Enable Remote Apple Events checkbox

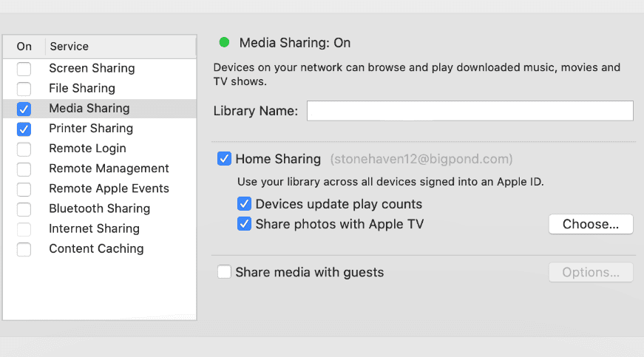tap(24, 188)
